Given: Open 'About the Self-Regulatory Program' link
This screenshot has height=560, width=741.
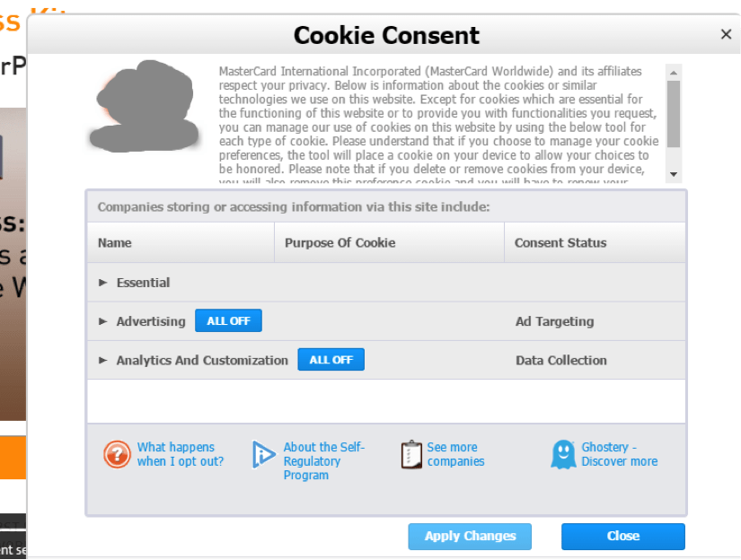Looking at the screenshot, I should (x=323, y=461).
